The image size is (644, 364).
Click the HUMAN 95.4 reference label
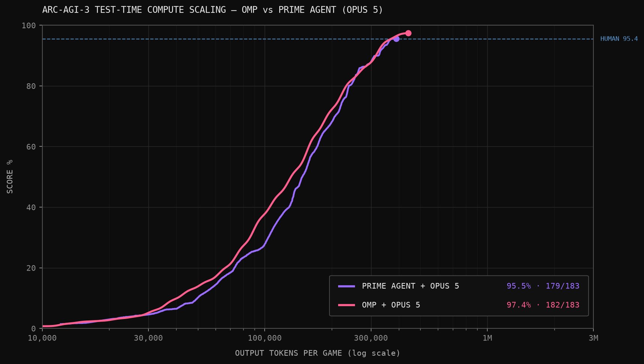coord(619,39)
